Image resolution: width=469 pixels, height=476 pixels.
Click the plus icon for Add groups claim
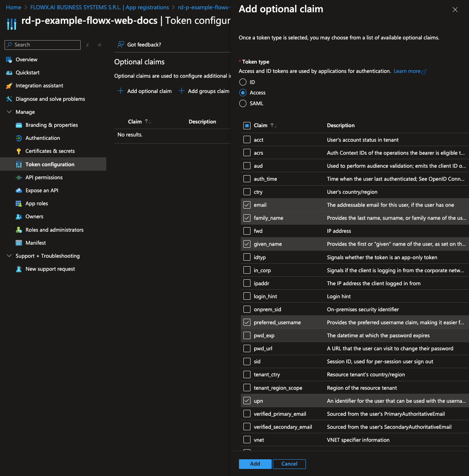[181, 91]
